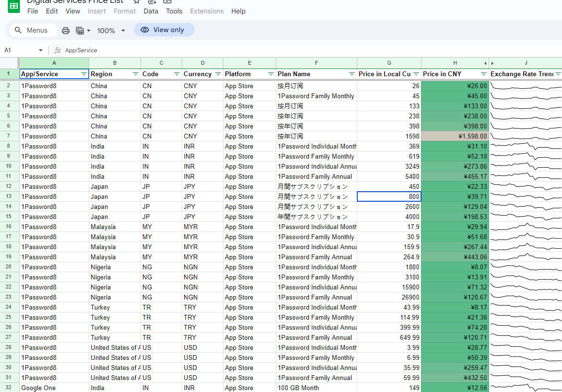562x392 pixels.
Task: Print the spreadsheet with printer icon
Action: (x=66, y=31)
